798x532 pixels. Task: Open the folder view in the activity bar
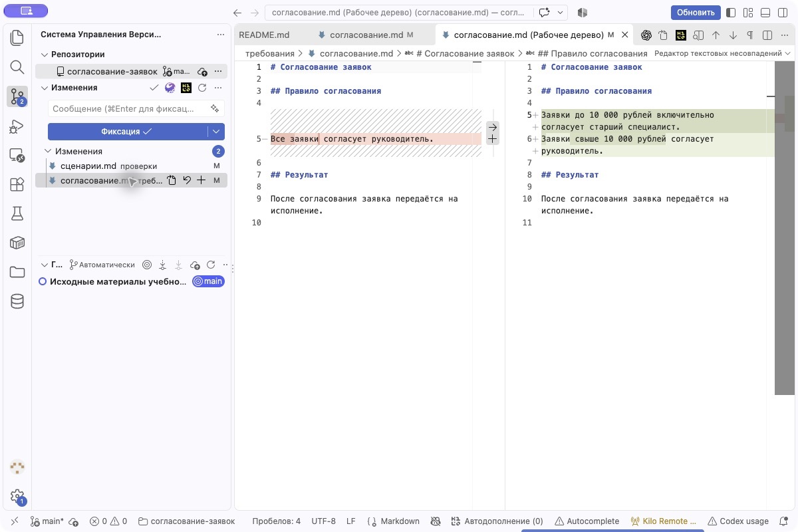(17, 272)
